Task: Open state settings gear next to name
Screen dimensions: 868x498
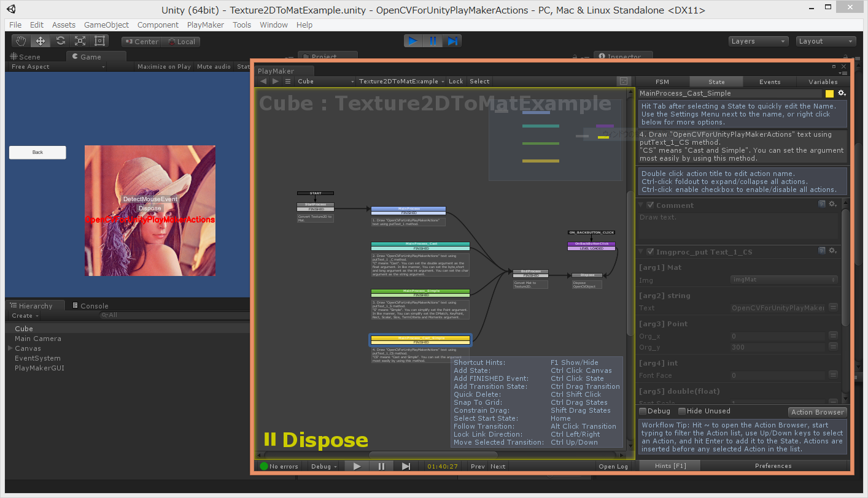Action: click(x=842, y=93)
